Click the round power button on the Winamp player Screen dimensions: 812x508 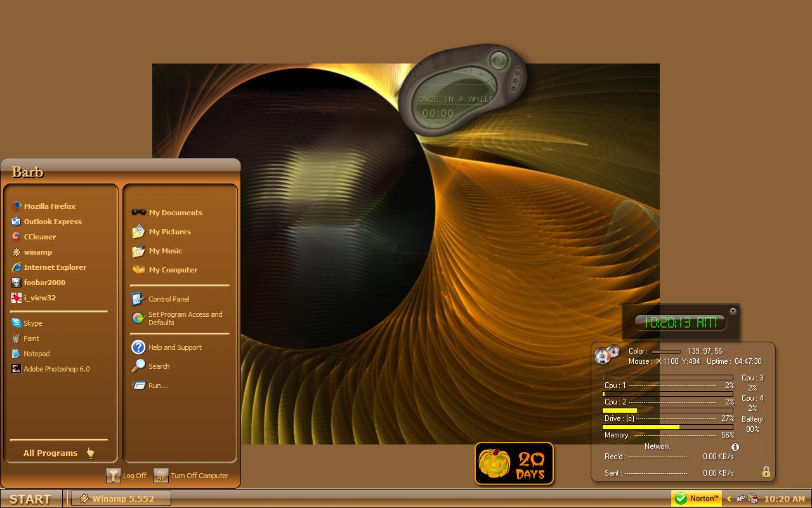coord(499,61)
